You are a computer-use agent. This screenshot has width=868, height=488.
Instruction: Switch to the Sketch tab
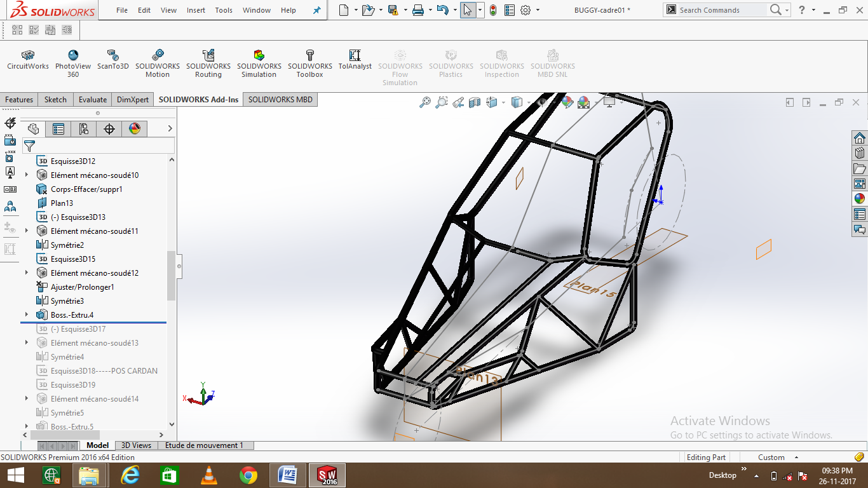55,100
